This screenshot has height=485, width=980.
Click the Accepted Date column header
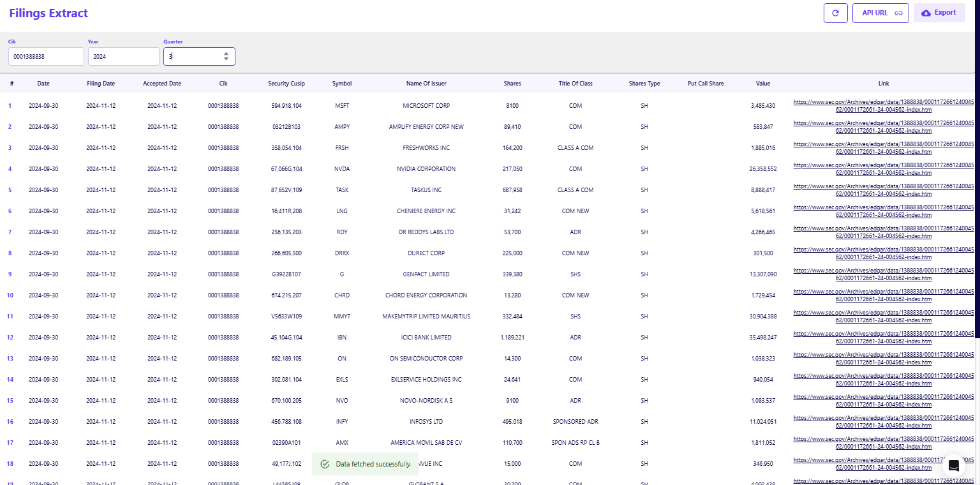(162, 84)
